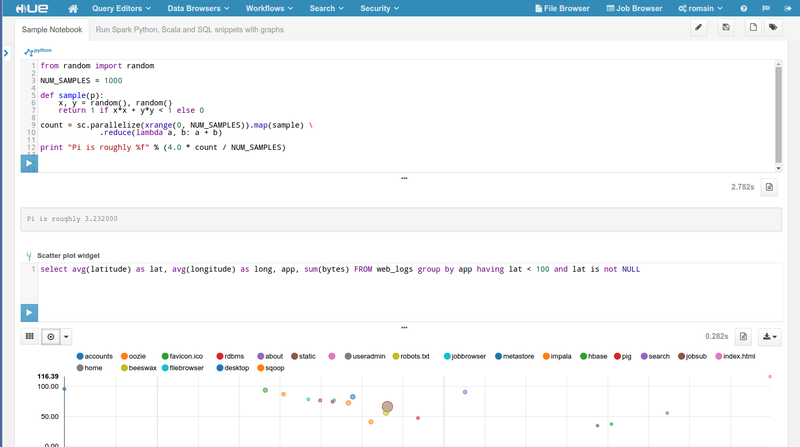Toggle the jobbrowser series in legend

468,356
